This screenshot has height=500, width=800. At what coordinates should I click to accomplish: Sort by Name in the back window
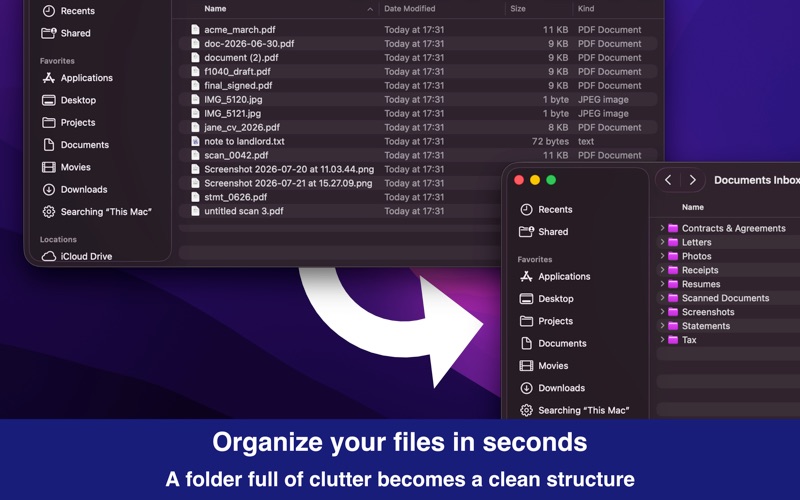(215, 9)
